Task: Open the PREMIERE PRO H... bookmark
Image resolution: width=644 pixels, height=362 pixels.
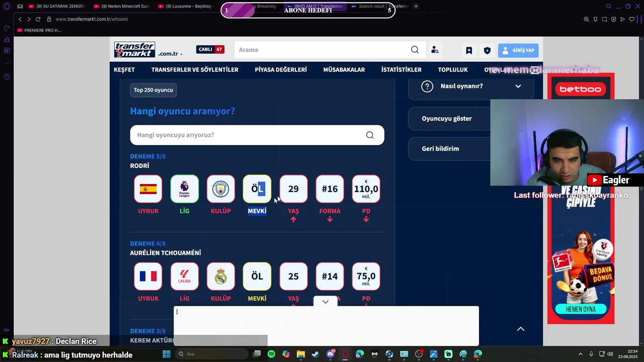Action: tap(39, 30)
